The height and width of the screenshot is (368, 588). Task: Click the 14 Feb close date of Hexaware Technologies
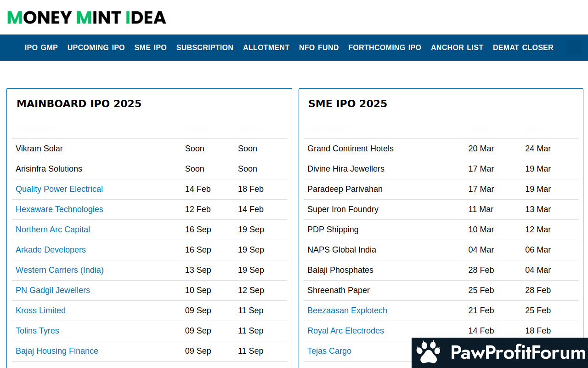point(251,209)
